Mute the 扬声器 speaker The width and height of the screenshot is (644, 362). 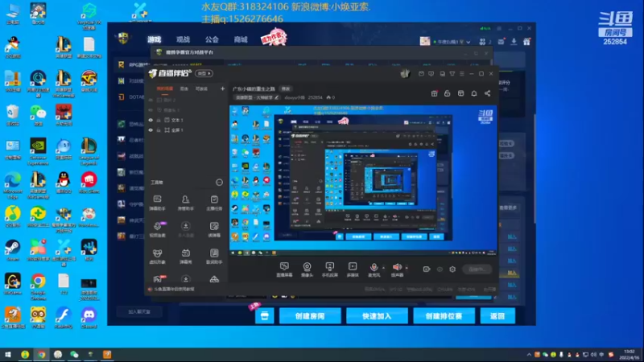tap(397, 269)
